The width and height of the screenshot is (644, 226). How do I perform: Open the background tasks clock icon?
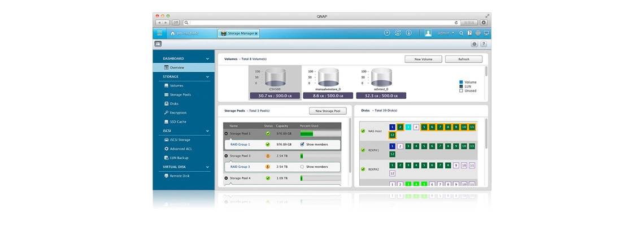point(387,33)
